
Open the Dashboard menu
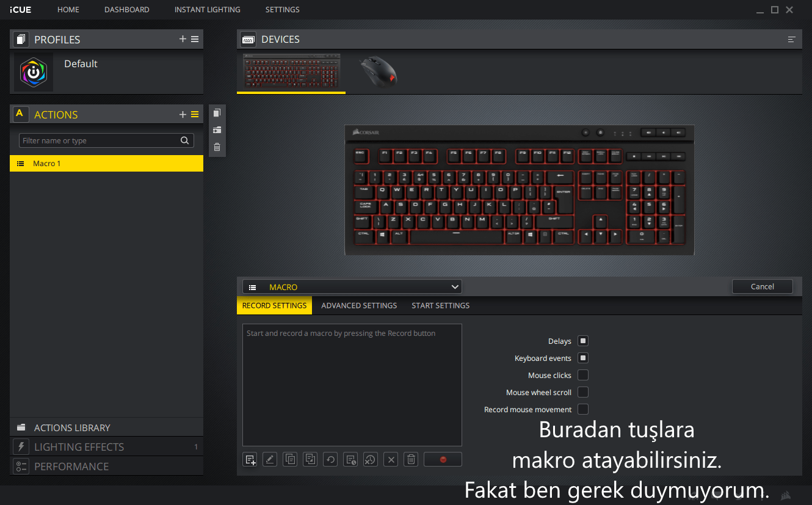click(127, 10)
